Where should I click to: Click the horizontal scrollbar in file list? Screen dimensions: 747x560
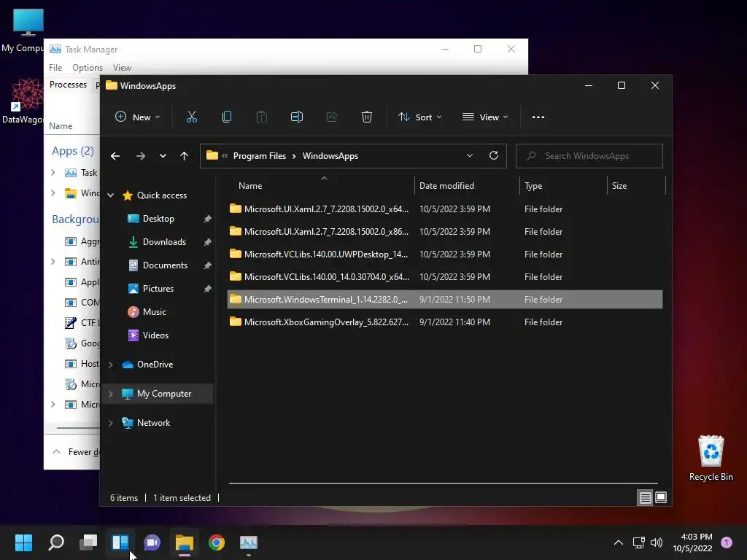click(443, 483)
